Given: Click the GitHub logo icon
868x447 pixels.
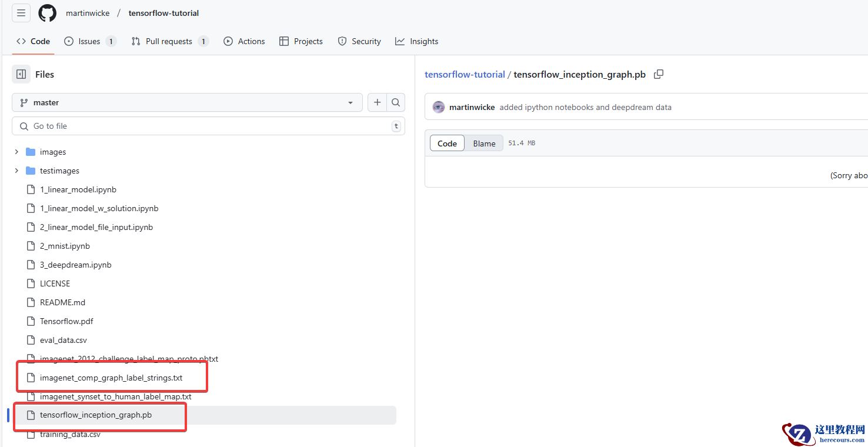Looking at the screenshot, I should coord(48,13).
